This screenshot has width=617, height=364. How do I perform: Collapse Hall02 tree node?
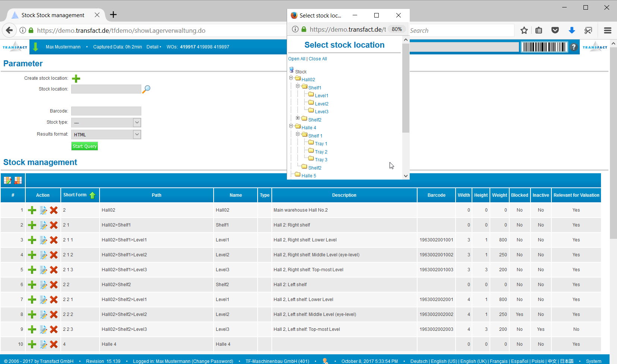pos(291,78)
